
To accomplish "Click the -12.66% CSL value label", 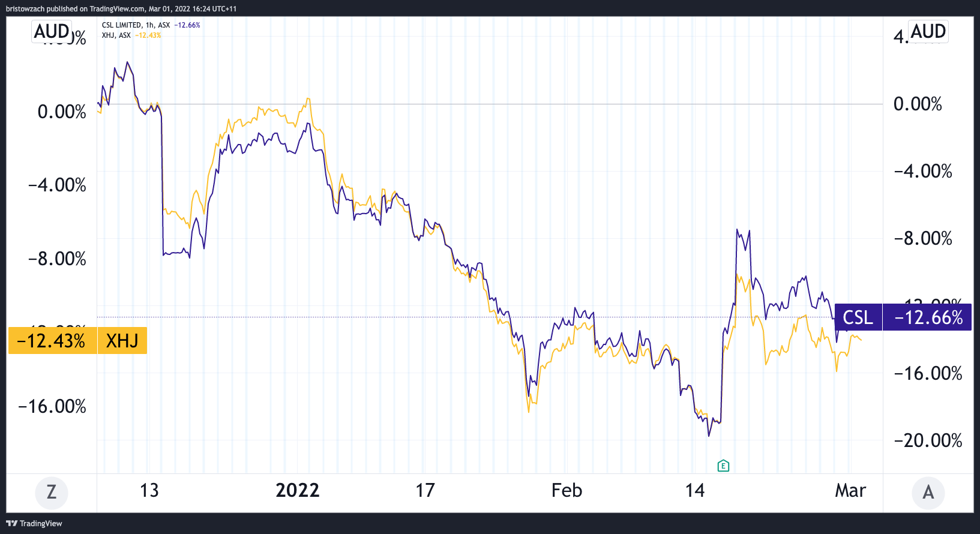I will [x=928, y=317].
